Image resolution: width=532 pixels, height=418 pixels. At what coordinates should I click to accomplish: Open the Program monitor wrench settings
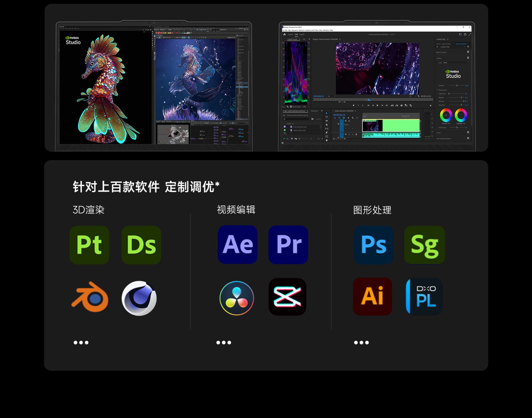tap(418, 96)
